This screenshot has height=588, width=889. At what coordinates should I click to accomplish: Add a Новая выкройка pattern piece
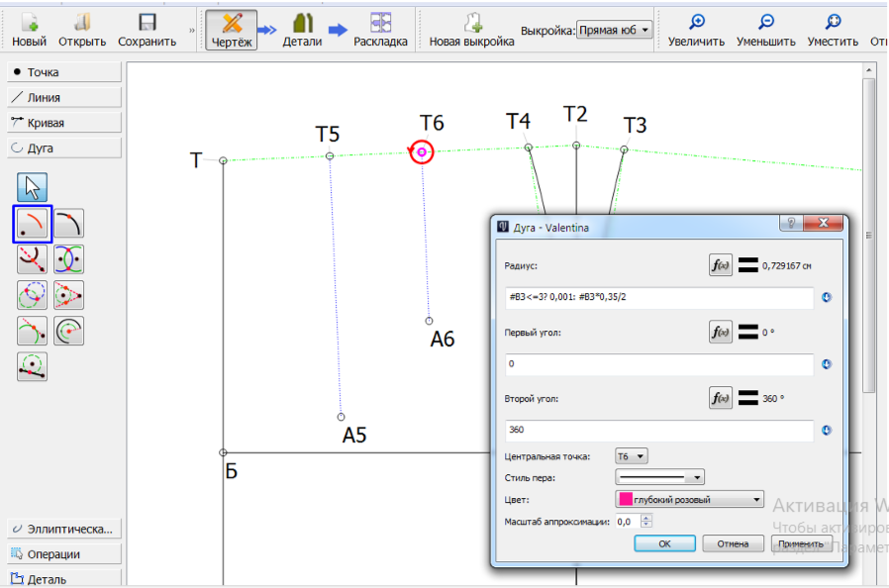(x=471, y=30)
